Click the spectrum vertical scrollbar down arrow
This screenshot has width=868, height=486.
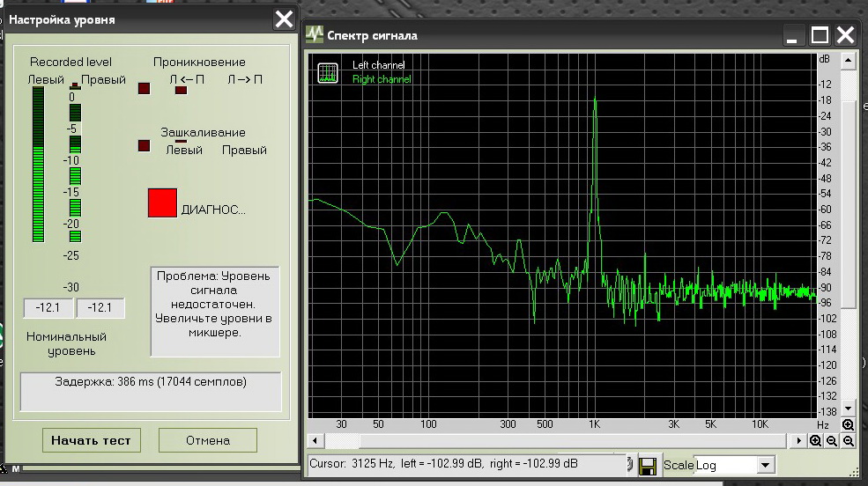(848, 409)
